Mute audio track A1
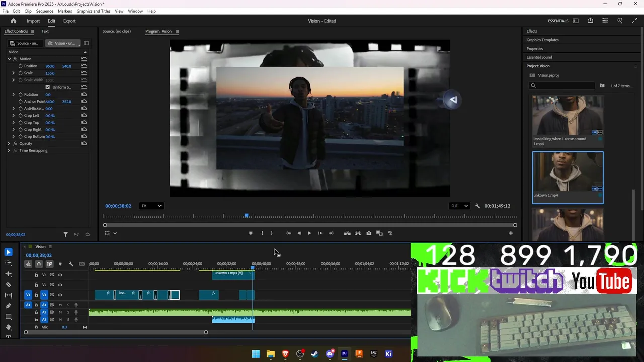Viewport: 644px width, 362px height. pos(60,305)
